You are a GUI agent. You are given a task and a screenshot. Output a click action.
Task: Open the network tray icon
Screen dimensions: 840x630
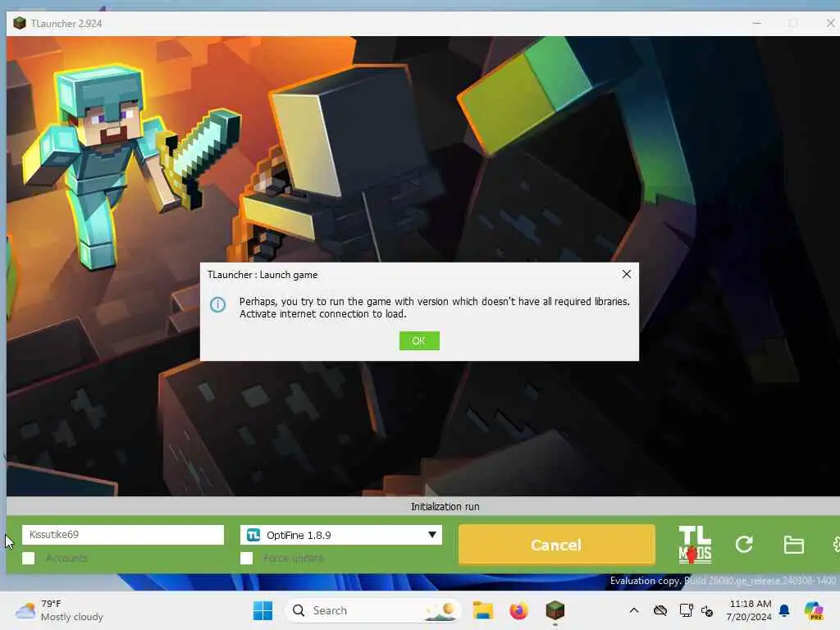click(686, 610)
